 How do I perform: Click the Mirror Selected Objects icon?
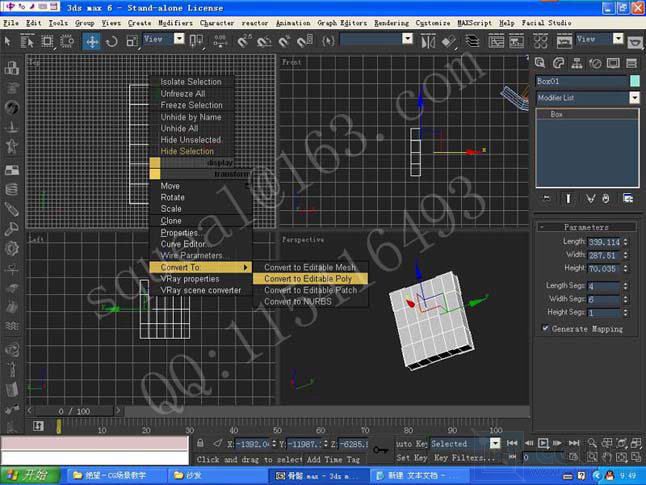pos(428,42)
